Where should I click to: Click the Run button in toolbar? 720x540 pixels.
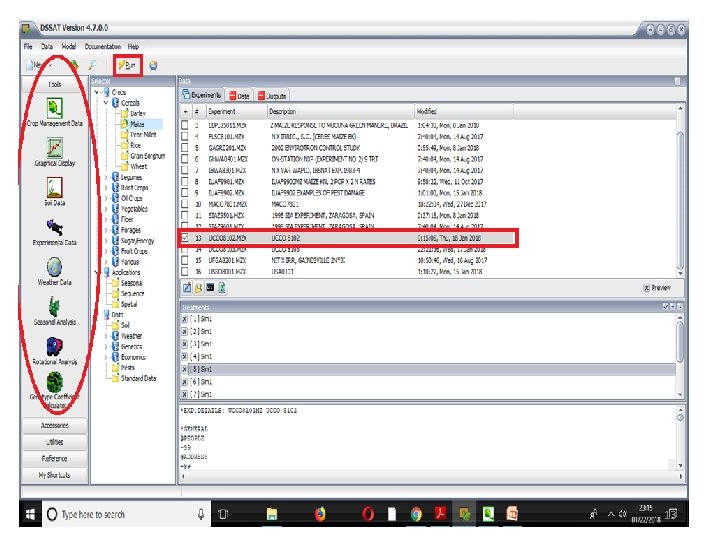(127, 65)
